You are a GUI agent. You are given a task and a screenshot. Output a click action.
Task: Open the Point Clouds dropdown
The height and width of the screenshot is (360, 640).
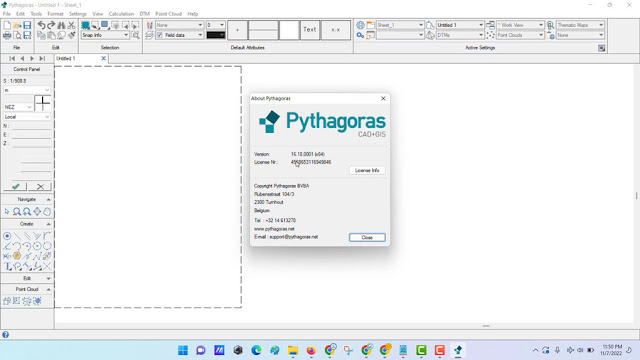(x=520, y=36)
